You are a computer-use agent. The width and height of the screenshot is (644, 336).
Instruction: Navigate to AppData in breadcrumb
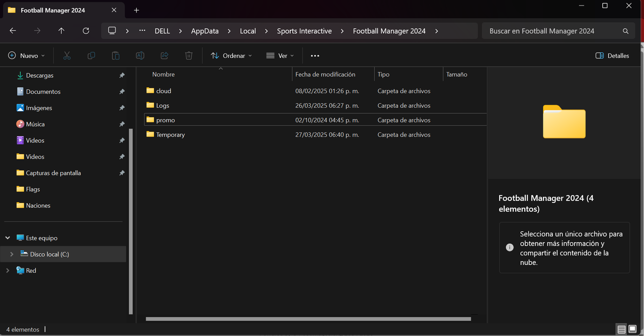205,31
